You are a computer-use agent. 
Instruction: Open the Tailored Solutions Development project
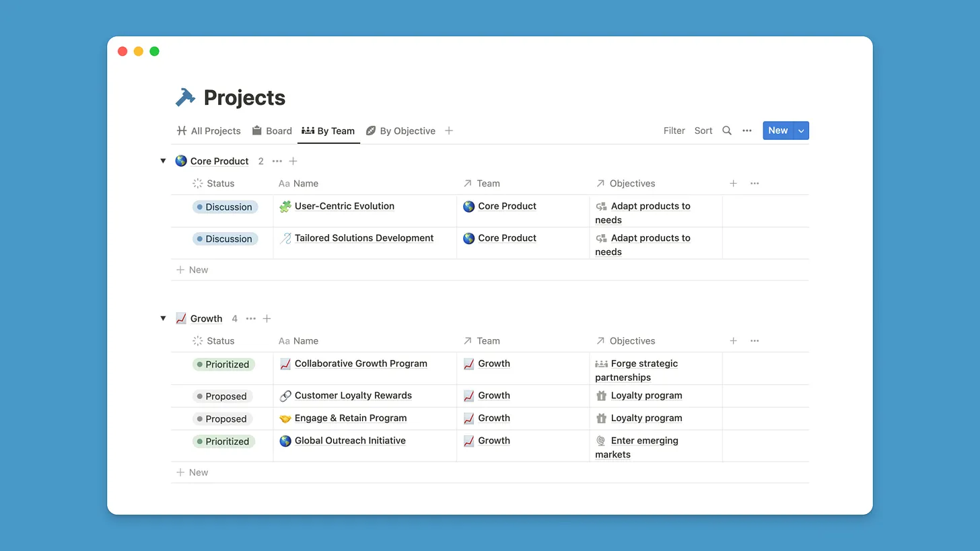click(x=364, y=238)
